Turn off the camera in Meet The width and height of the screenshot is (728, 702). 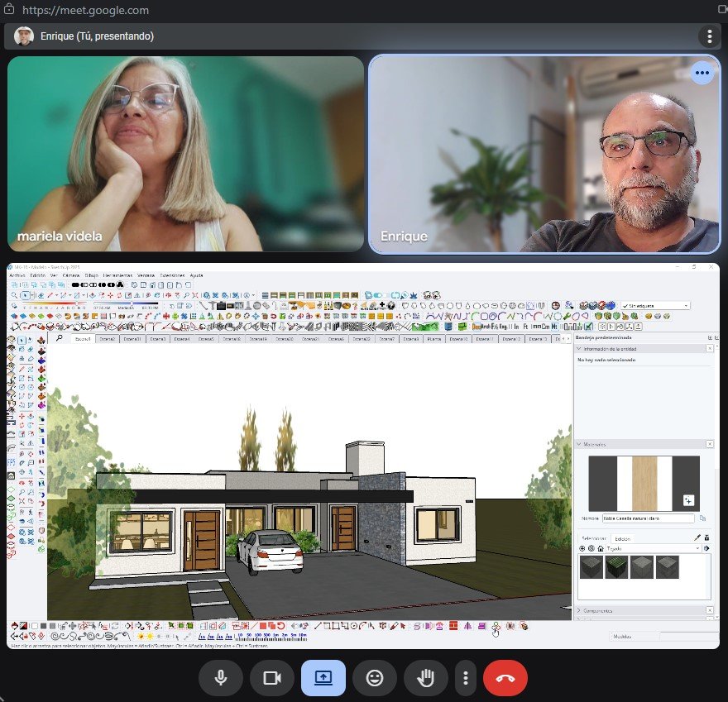point(272,678)
